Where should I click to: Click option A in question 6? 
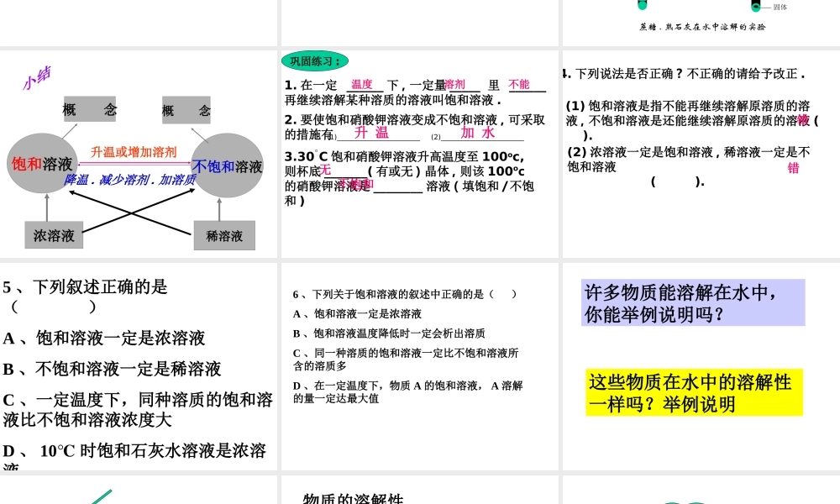point(357,314)
